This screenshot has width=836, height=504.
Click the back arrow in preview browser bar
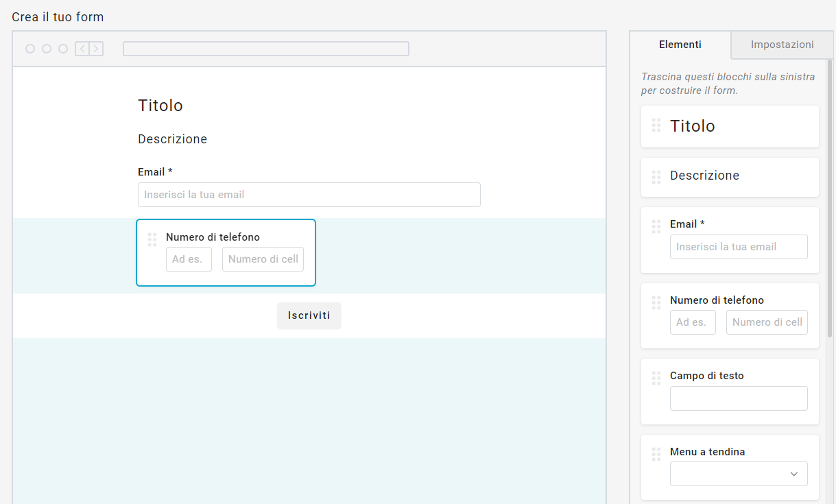pos(82,49)
